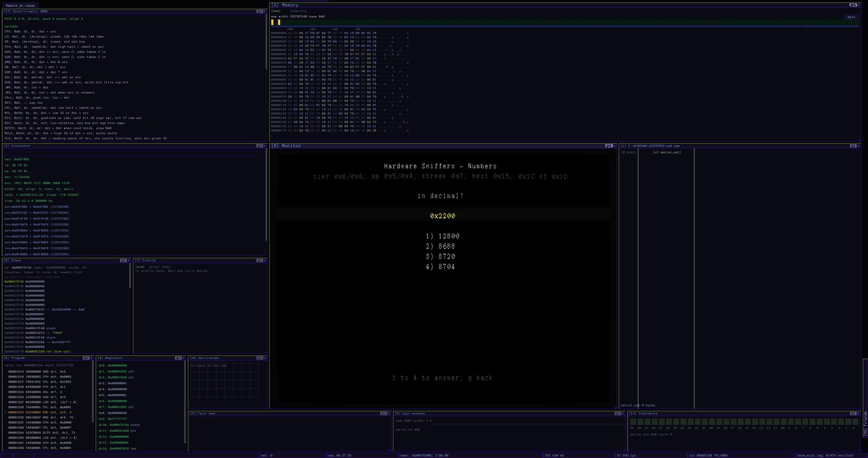Click the PIN icon on Fault feed panel
This screenshot has width=868, height=458.
[383, 413]
